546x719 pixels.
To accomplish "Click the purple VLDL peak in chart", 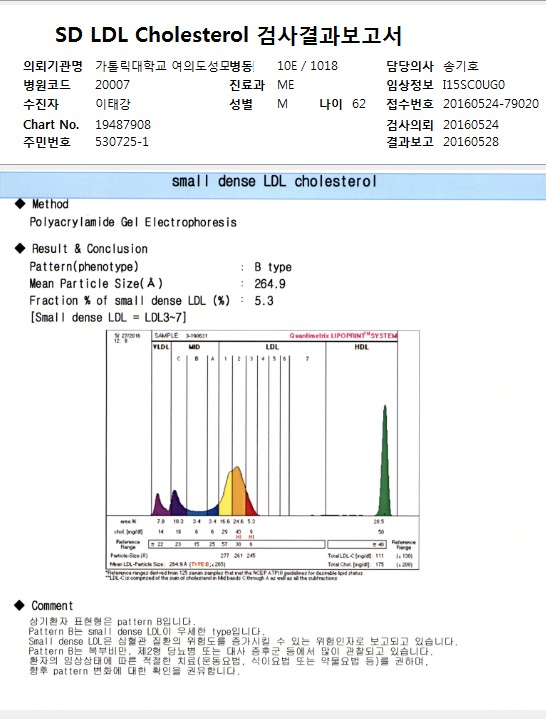I will 159,505.
